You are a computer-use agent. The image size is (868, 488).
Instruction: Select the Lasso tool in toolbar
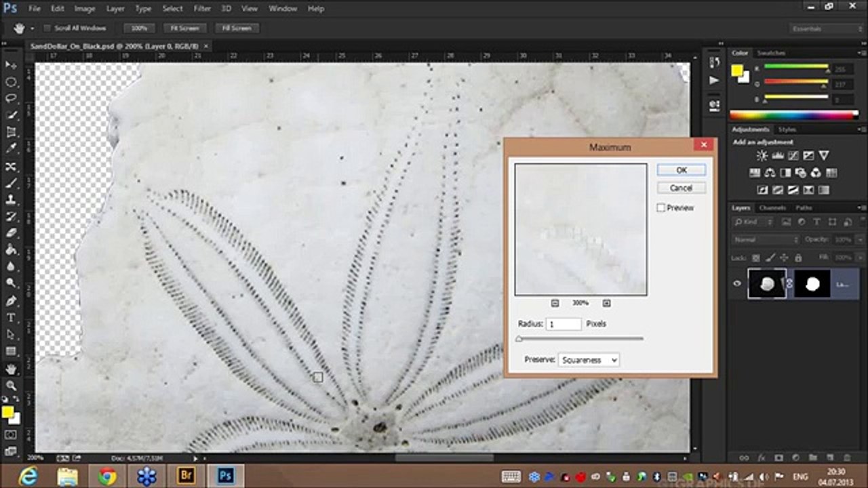pos(11,98)
